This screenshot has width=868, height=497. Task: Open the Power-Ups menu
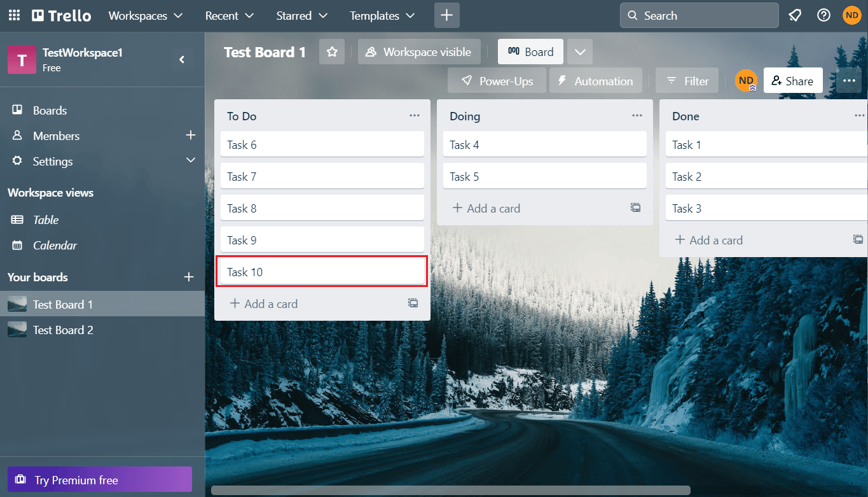[x=497, y=81]
